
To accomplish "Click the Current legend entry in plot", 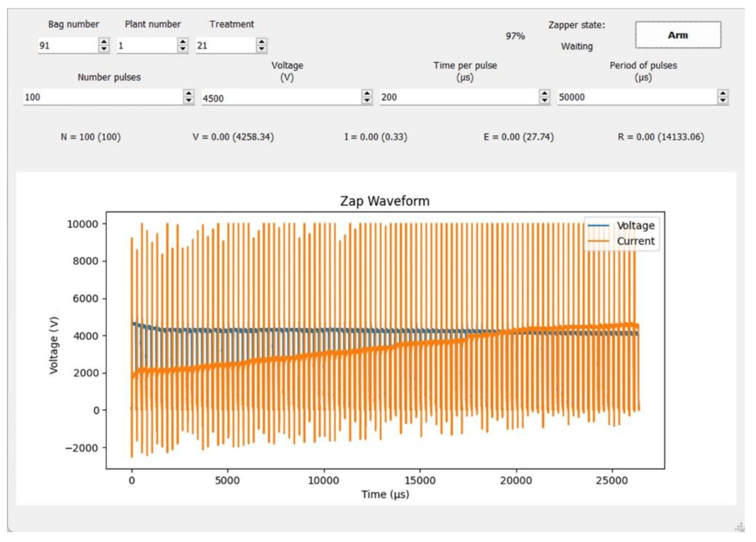I will click(635, 241).
